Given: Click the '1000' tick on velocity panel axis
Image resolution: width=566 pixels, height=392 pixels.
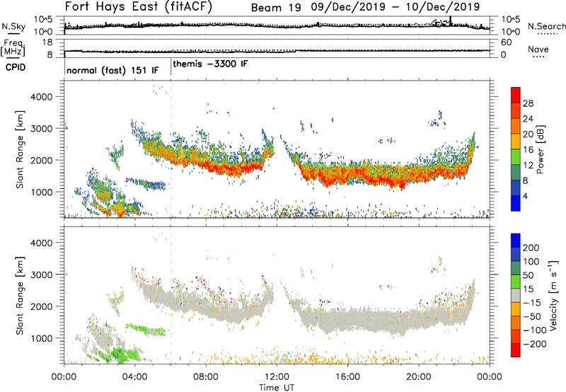Looking at the screenshot, I should [42, 338].
